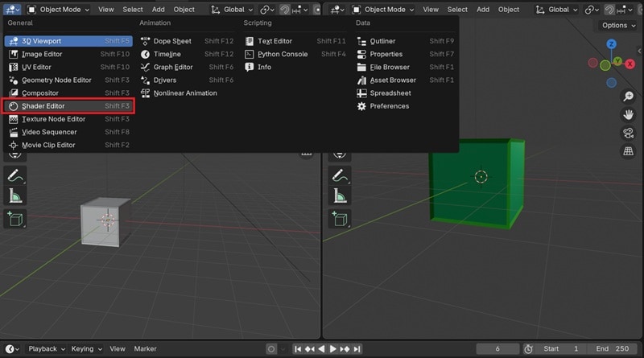This screenshot has height=358, width=644.
Task: Click the X axis on navigation gizmo
Action: 630,64
